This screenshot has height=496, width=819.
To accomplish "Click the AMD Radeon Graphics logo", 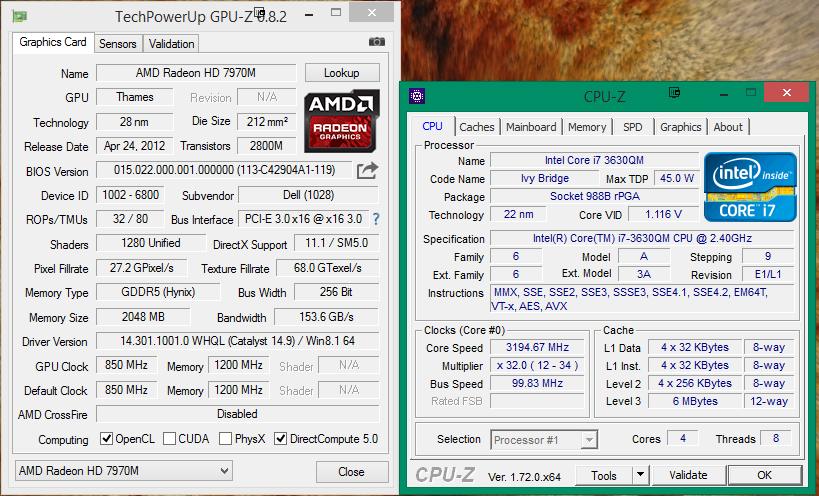I will coord(342,122).
